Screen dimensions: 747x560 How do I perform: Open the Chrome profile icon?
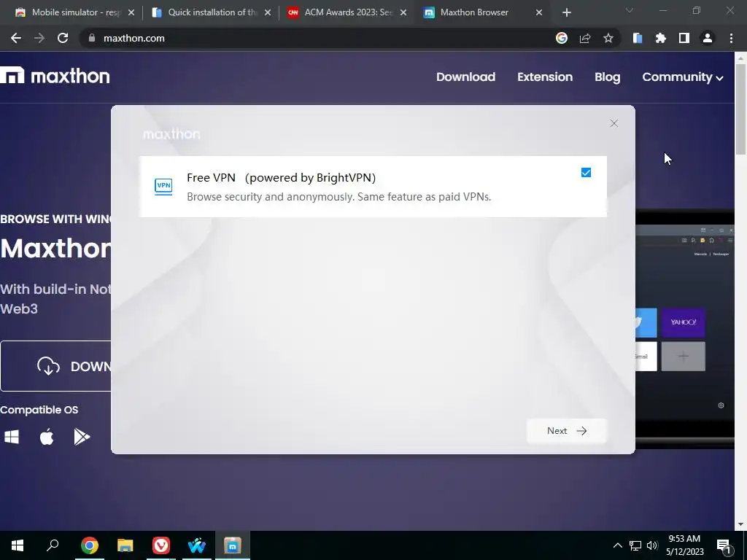click(708, 38)
